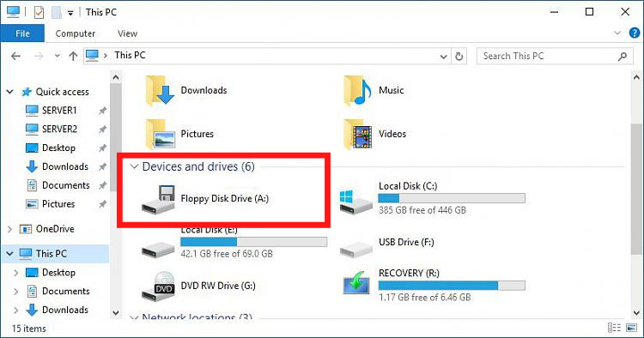Image resolution: width=644 pixels, height=338 pixels.
Task: Select Local Disk (E:) drive icon
Action: [159, 249]
